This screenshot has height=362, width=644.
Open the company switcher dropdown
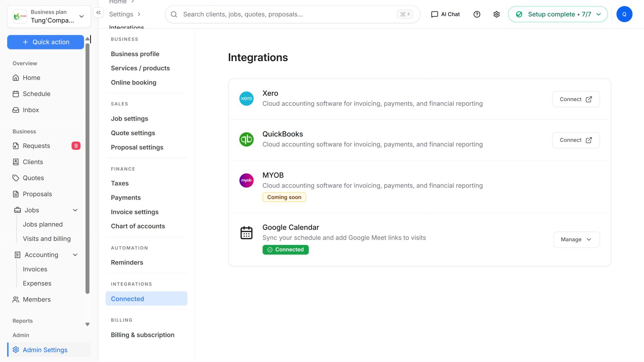tap(49, 16)
